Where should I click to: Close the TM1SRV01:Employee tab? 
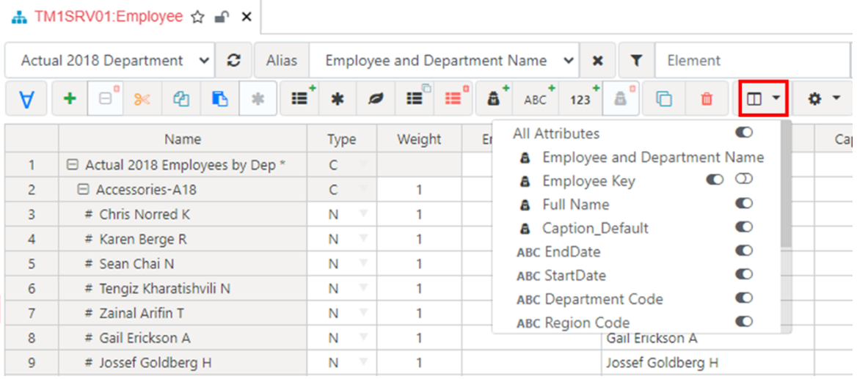247,17
